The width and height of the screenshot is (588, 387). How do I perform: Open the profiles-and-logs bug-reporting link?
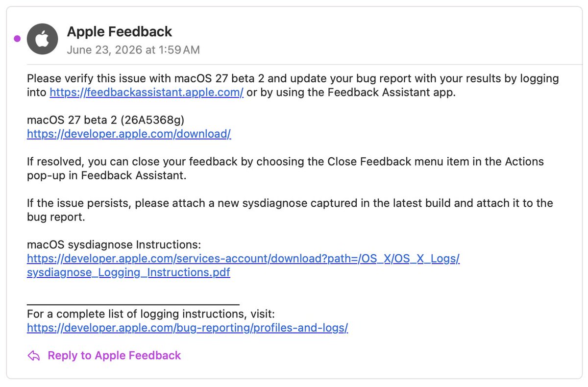(x=187, y=328)
